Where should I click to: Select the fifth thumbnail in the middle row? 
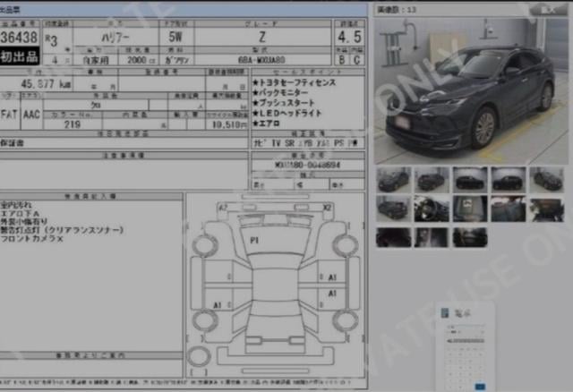[547, 209]
